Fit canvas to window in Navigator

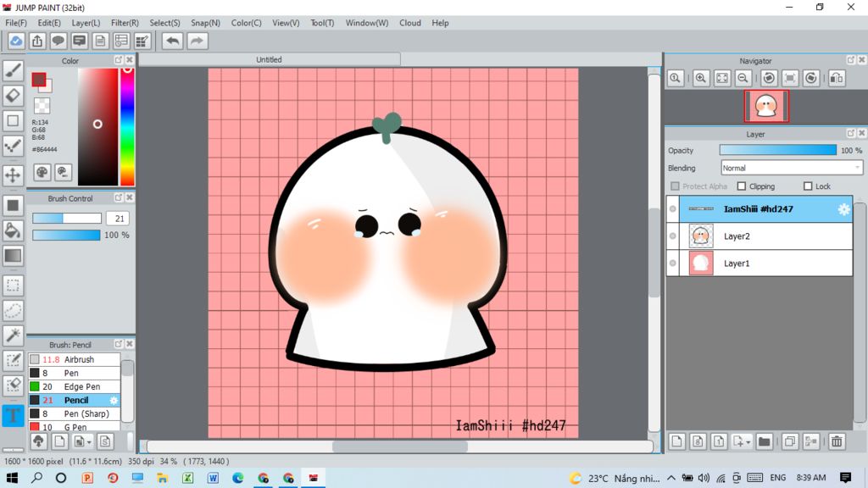coord(722,78)
